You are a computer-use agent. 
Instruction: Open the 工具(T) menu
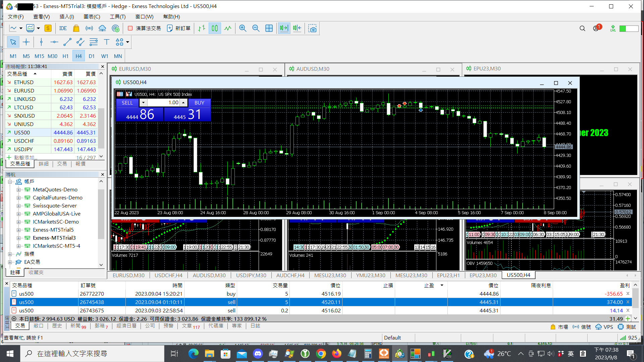point(118,16)
